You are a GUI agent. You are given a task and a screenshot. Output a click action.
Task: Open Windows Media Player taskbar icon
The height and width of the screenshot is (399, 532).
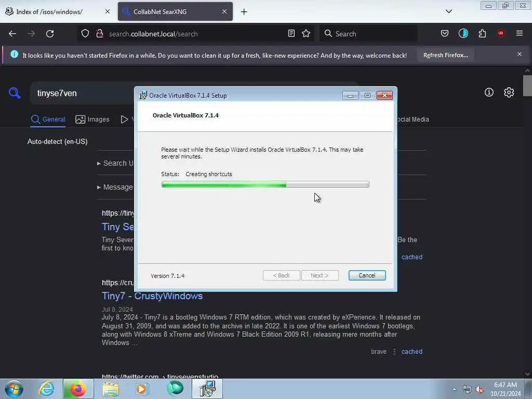(142, 389)
